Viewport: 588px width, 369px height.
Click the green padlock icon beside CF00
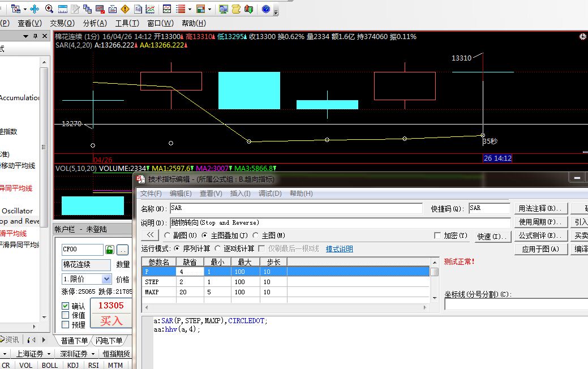point(110,250)
